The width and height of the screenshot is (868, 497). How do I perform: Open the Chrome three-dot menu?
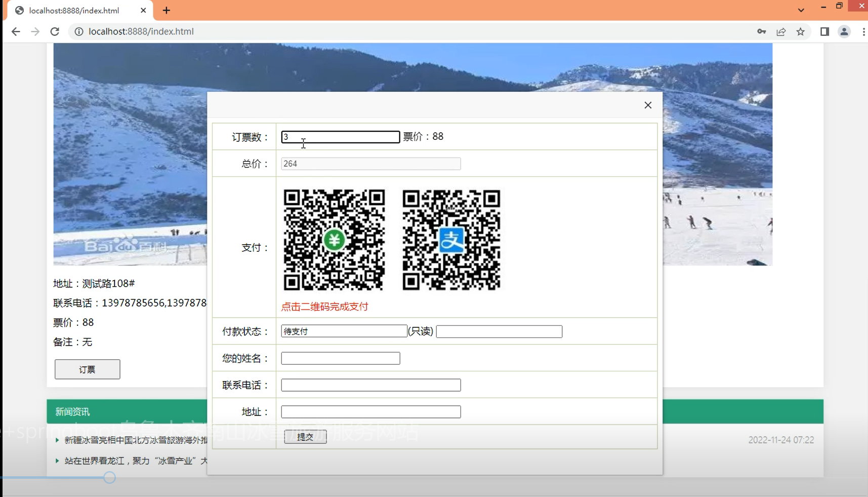(863, 31)
